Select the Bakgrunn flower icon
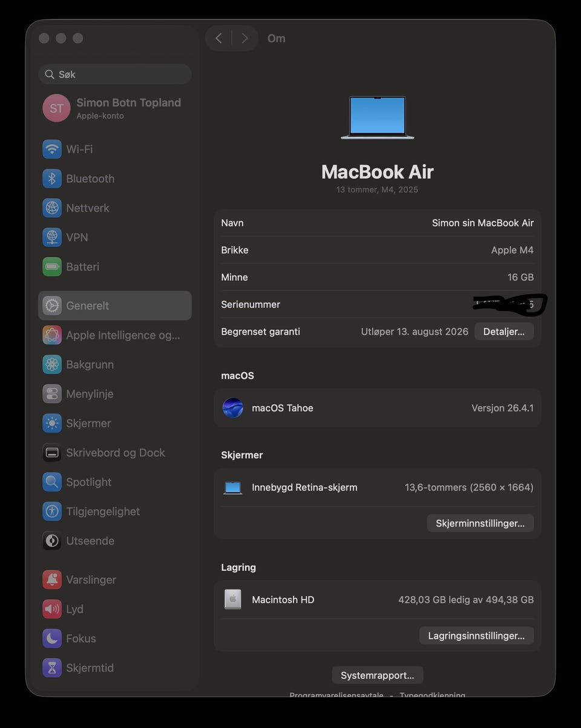Image resolution: width=581 pixels, height=728 pixels. 52,364
